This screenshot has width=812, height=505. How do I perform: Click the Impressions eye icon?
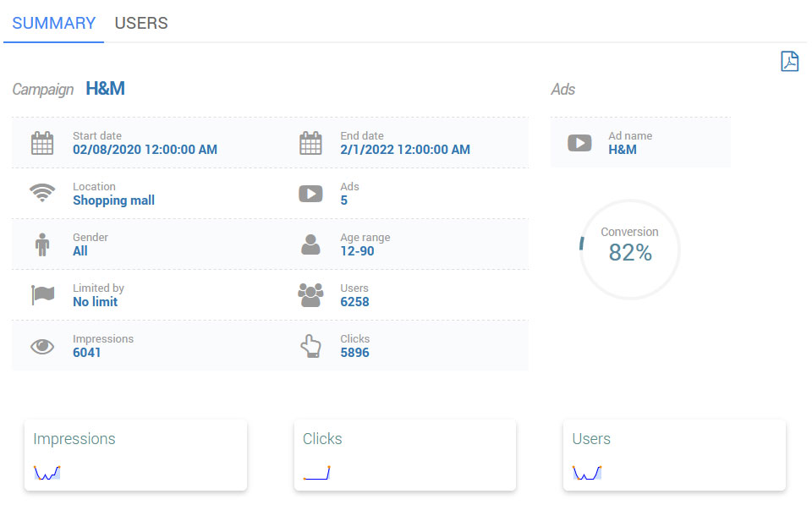tap(42, 346)
